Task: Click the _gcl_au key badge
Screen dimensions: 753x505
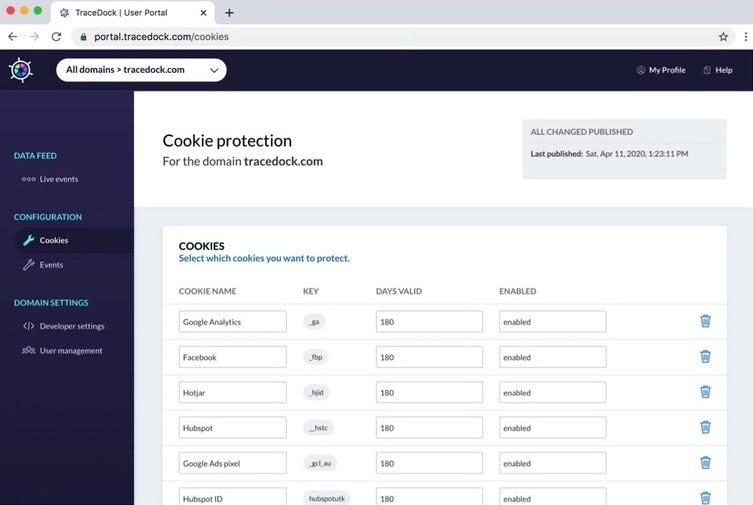Action: click(320, 463)
